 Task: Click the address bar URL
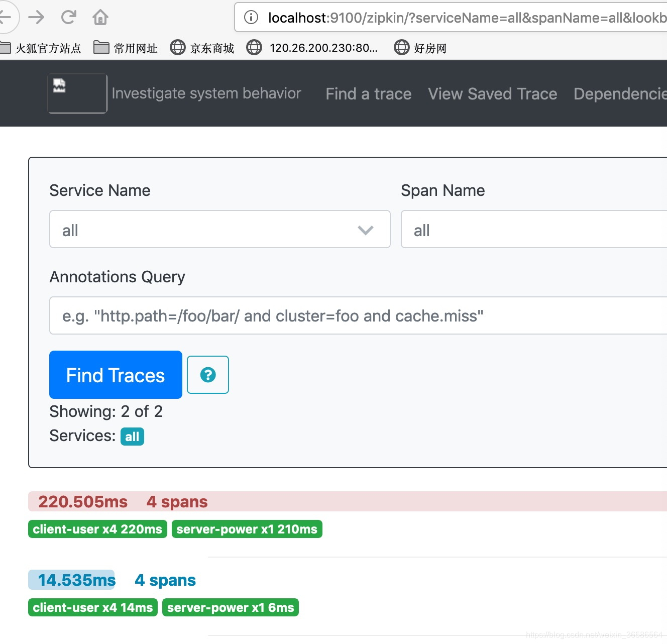pos(467,18)
